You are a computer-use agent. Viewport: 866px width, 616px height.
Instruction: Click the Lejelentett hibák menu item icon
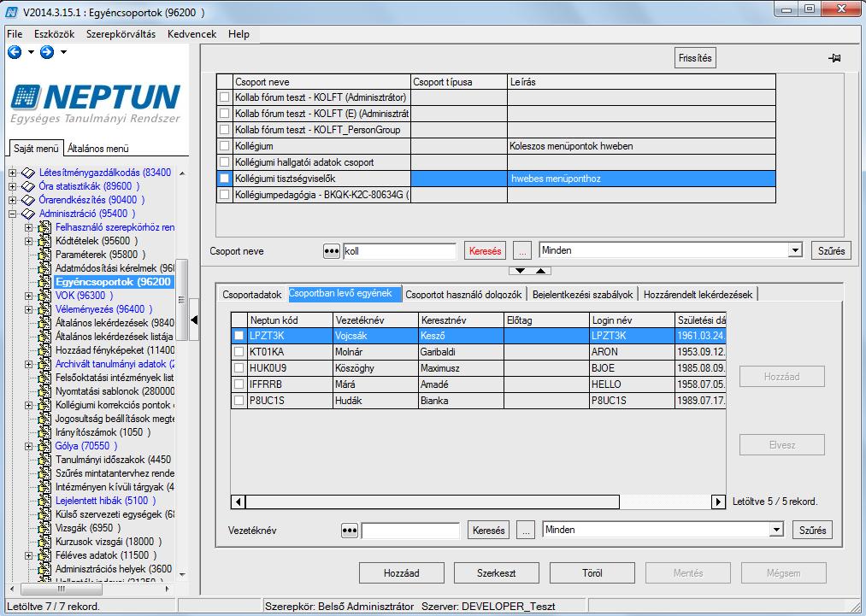tap(44, 501)
